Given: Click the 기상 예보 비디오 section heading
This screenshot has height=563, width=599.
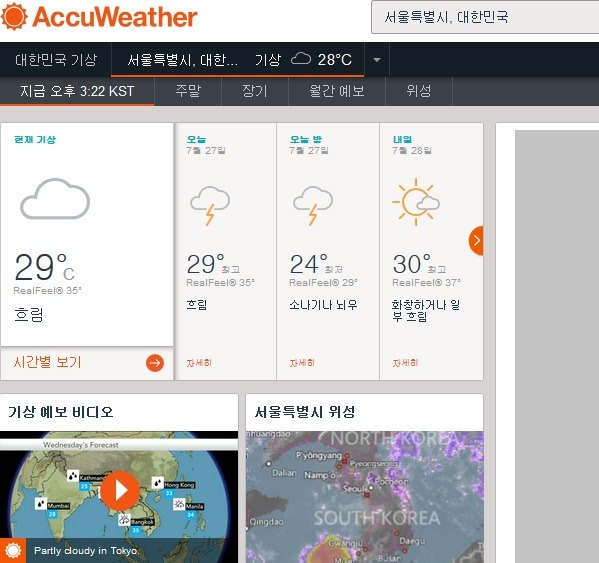Looking at the screenshot, I should (61, 412).
